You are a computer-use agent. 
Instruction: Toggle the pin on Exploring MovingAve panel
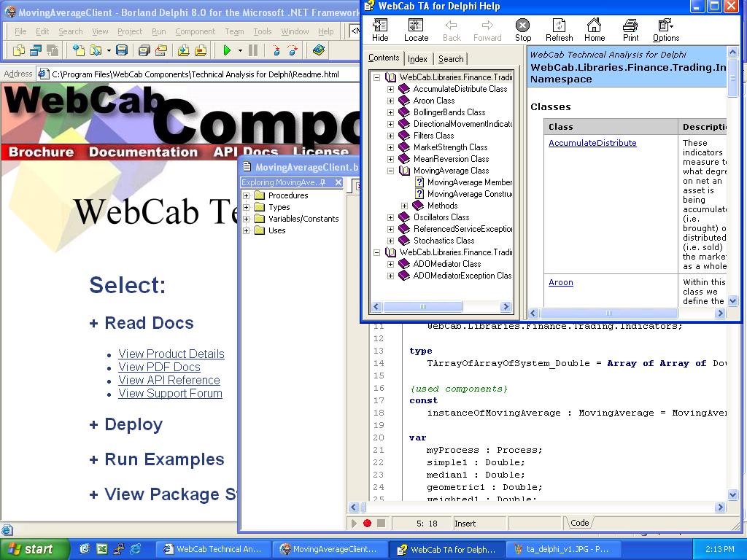point(323,182)
